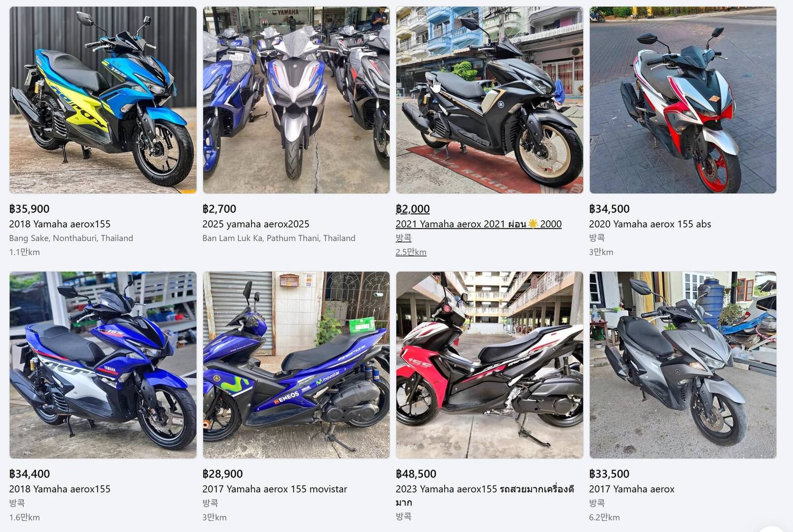View the Movistar edition Aerox photo
The image size is (793, 532).
click(x=296, y=365)
